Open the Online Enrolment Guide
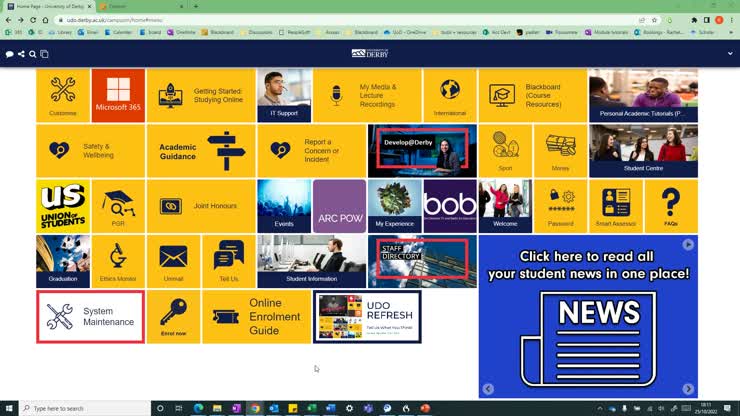This screenshot has height=416, width=740. [256, 316]
